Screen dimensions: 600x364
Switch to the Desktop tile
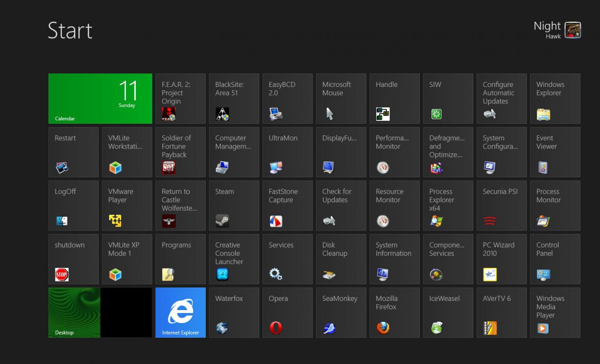(100, 313)
